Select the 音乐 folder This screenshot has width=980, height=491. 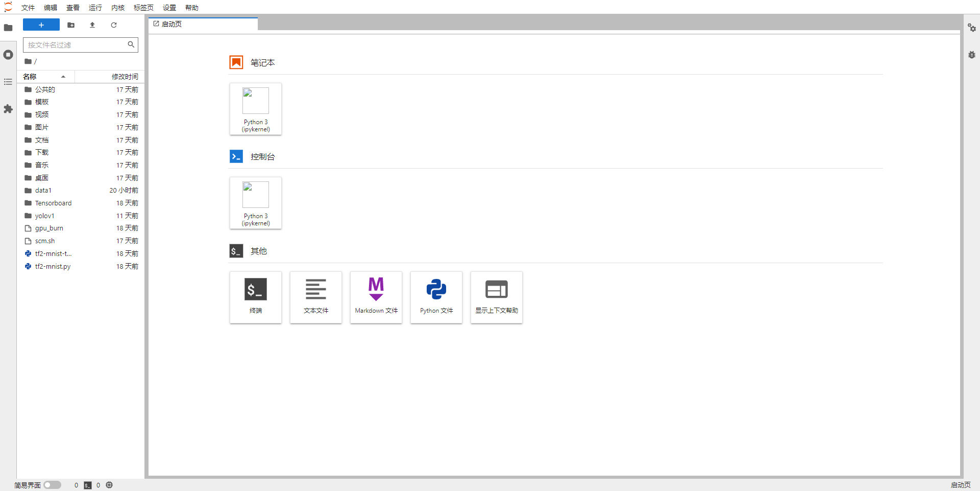coord(81,165)
